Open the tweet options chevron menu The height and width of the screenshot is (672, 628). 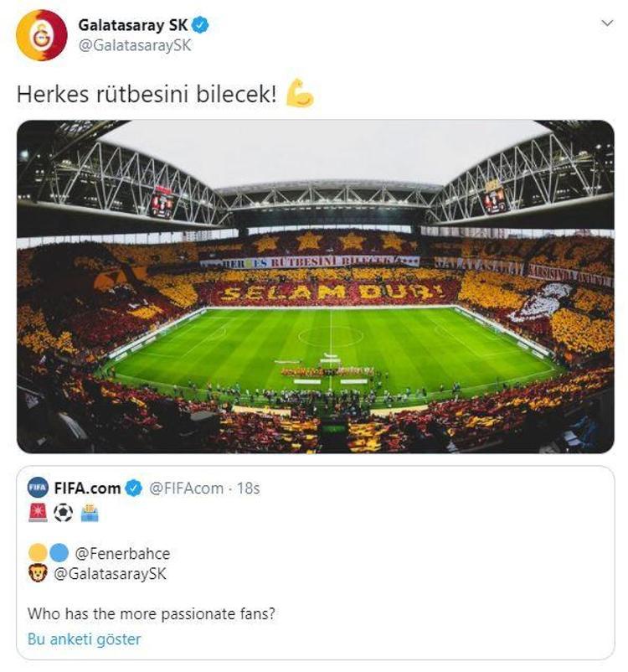(x=608, y=23)
